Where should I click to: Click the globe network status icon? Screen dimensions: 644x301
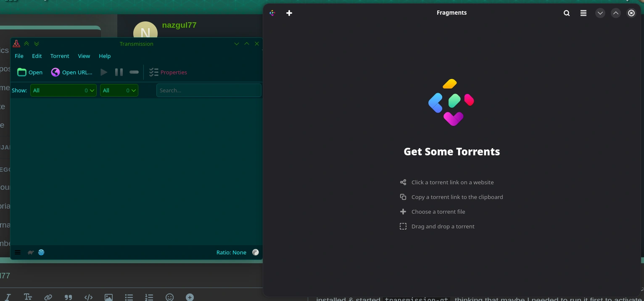pyautogui.click(x=41, y=252)
